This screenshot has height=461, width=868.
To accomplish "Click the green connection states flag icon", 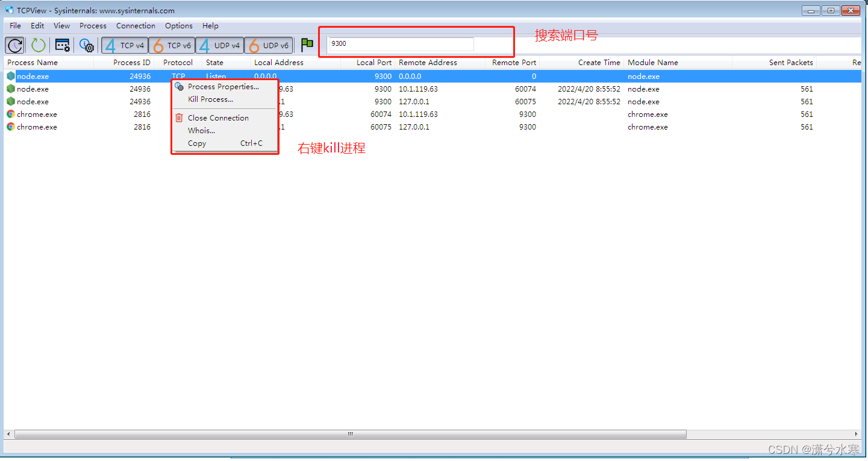I will coord(307,45).
